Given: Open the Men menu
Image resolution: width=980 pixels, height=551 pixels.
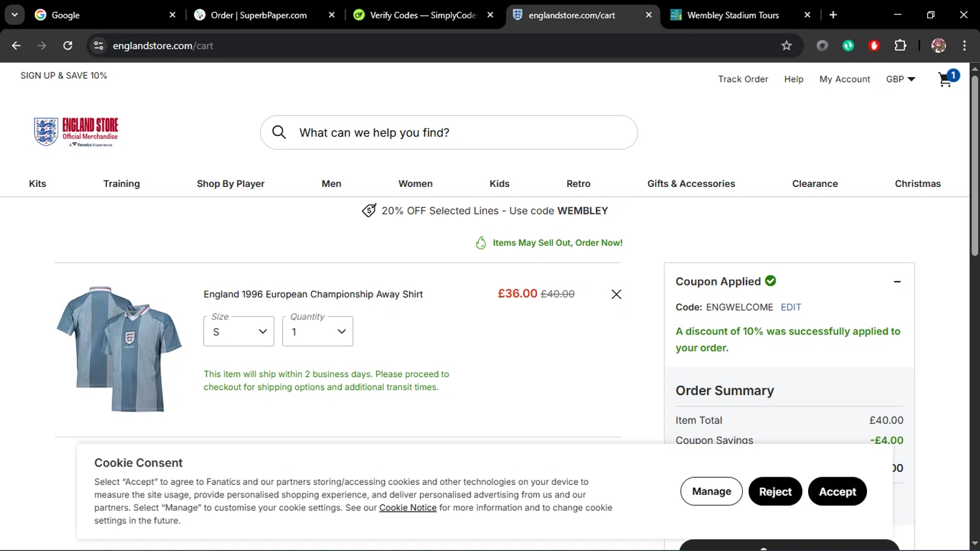Looking at the screenshot, I should point(331,184).
